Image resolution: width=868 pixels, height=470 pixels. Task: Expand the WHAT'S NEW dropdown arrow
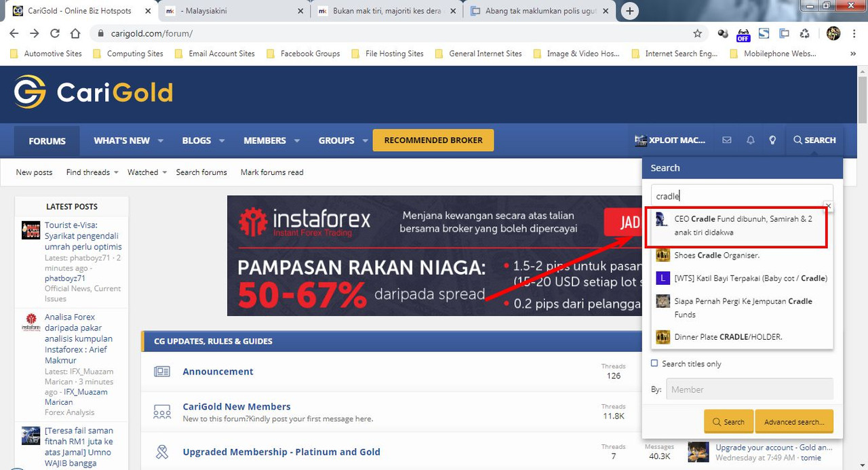pyautogui.click(x=161, y=141)
